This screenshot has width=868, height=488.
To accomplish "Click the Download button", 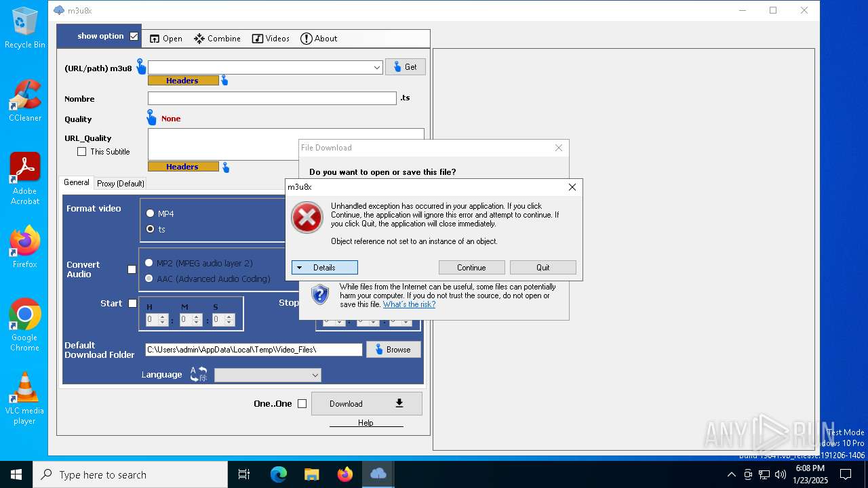I will pos(367,403).
